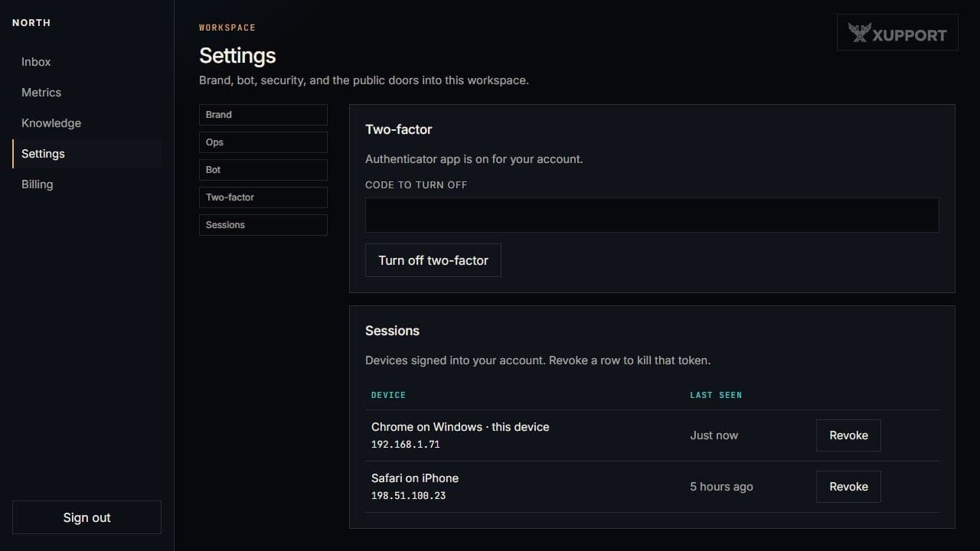Click the LAST SEEN column header
The height and width of the screenshot is (551, 980).
pyautogui.click(x=716, y=395)
